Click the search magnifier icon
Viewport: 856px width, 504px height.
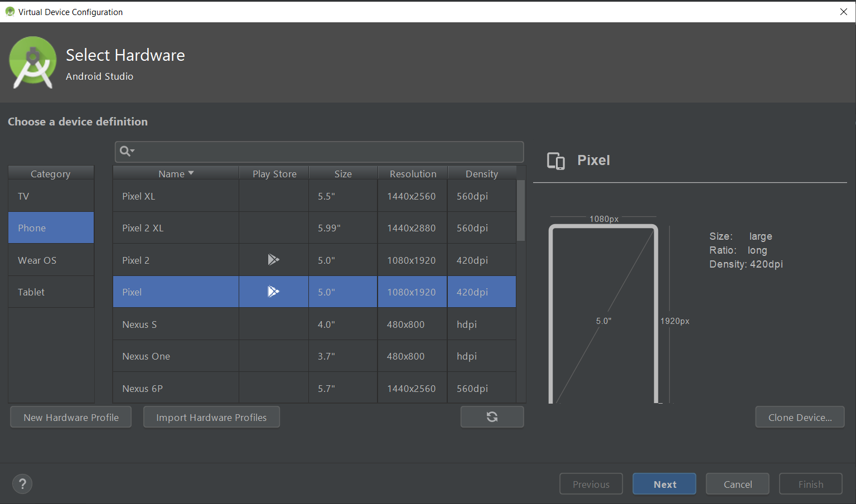(125, 151)
